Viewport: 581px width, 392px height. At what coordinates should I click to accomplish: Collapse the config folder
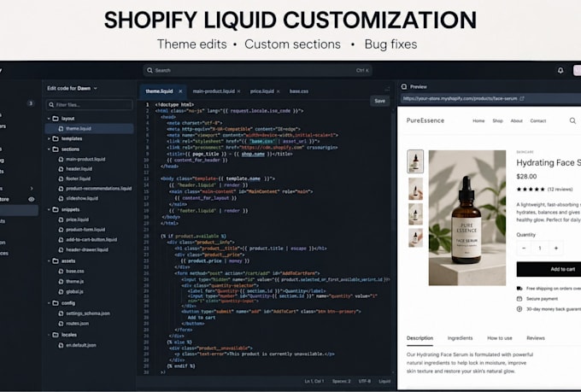[x=49, y=303]
